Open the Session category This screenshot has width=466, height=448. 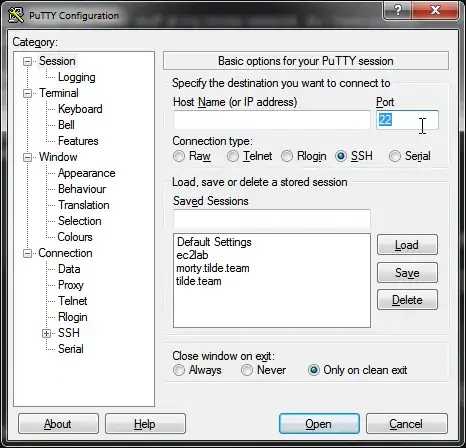tap(57, 61)
